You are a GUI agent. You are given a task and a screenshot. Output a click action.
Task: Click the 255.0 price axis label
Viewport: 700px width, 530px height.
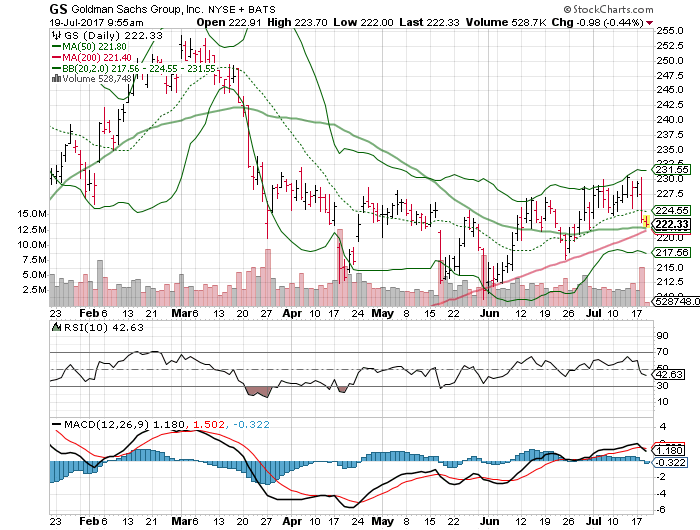pos(670,31)
